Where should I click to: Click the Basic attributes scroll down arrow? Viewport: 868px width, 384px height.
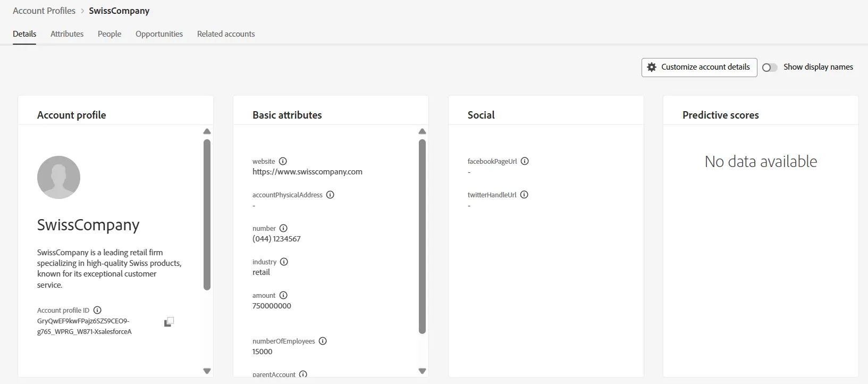(x=423, y=371)
